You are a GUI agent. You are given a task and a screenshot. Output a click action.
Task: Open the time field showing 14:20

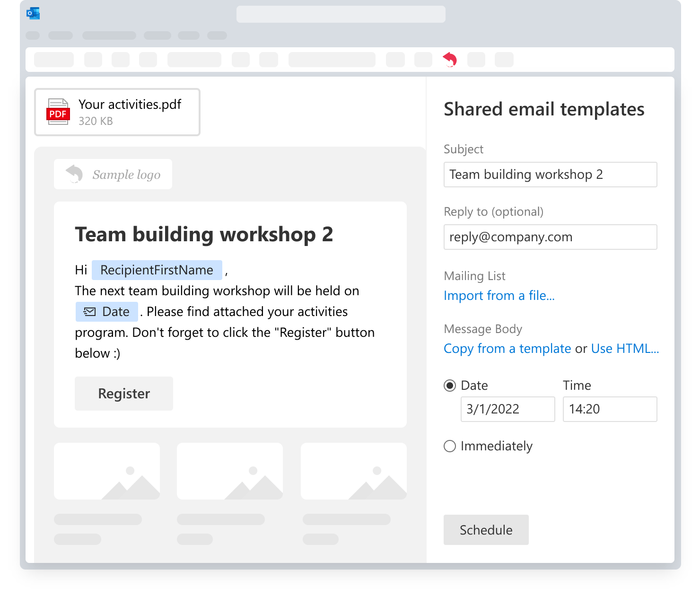point(610,409)
